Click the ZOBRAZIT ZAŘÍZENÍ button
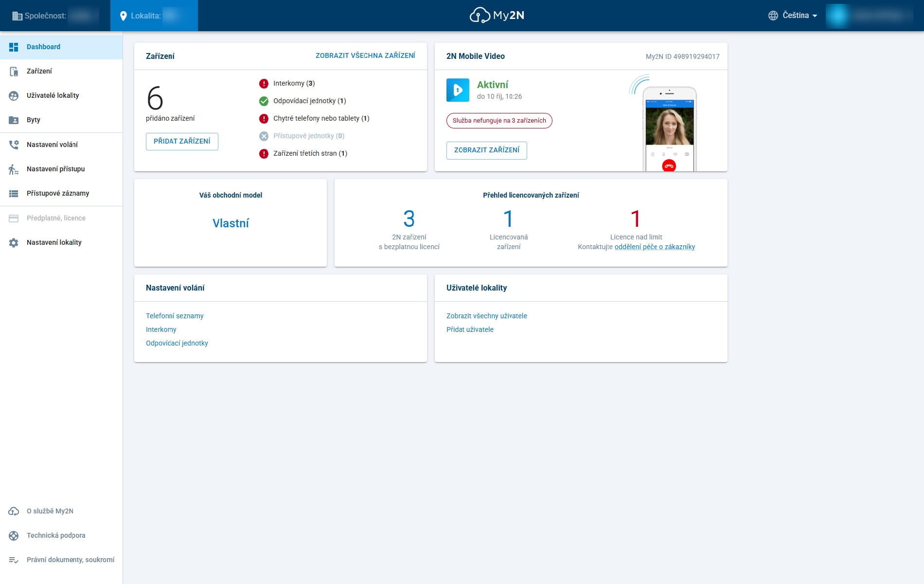The width and height of the screenshot is (924, 584). click(x=487, y=150)
